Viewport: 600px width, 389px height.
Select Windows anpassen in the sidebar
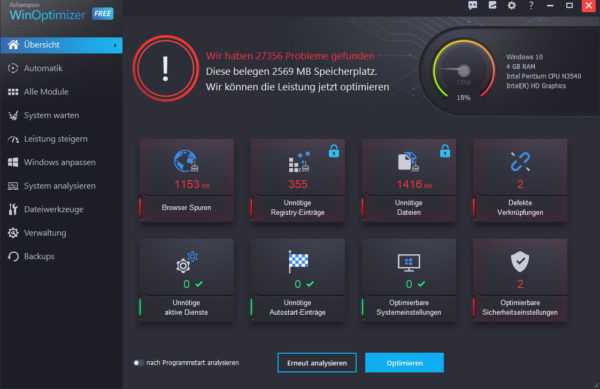(x=61, y=162)
